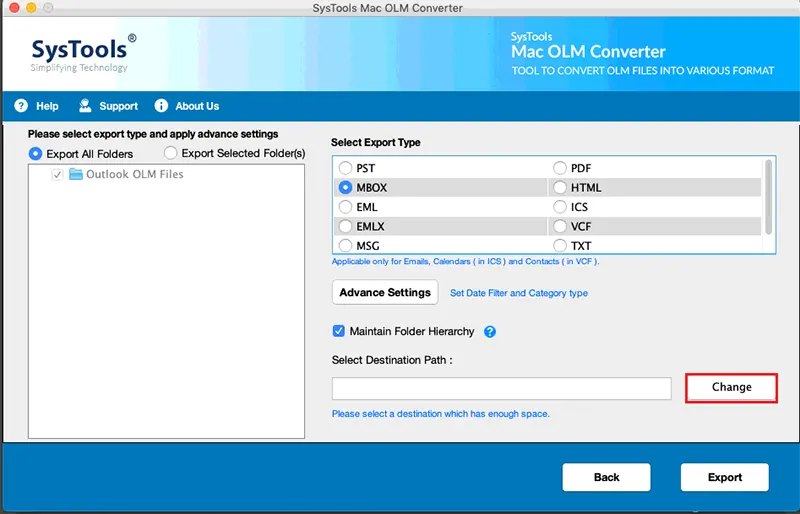Choose EMLX export type
800x514 pixels.
[x=345, y=226]
